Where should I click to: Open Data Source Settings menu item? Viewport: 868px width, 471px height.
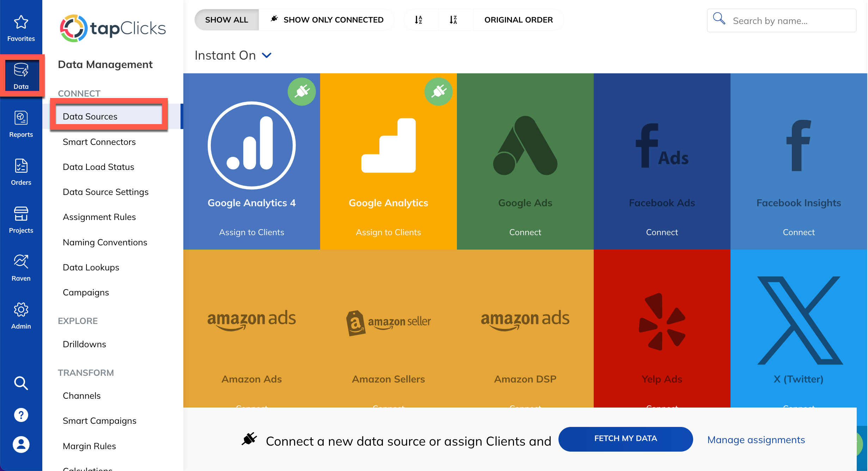tap(105, 192)
